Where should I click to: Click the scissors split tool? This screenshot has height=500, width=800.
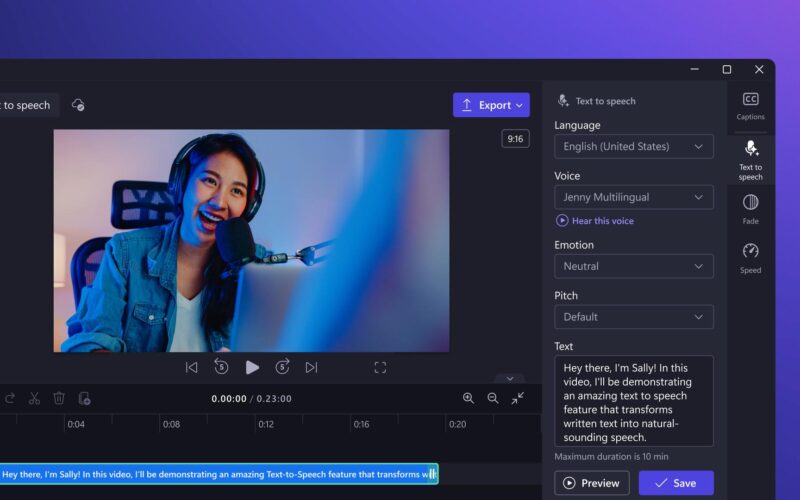point(34,398)
